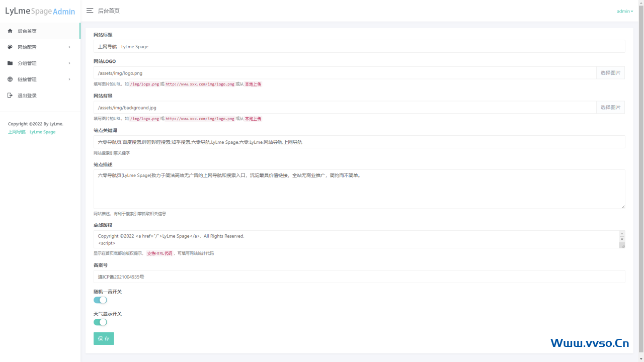644x362 pixels.
Task: Click the palette icon for 网站配置
Action: (x=10, y=47)
